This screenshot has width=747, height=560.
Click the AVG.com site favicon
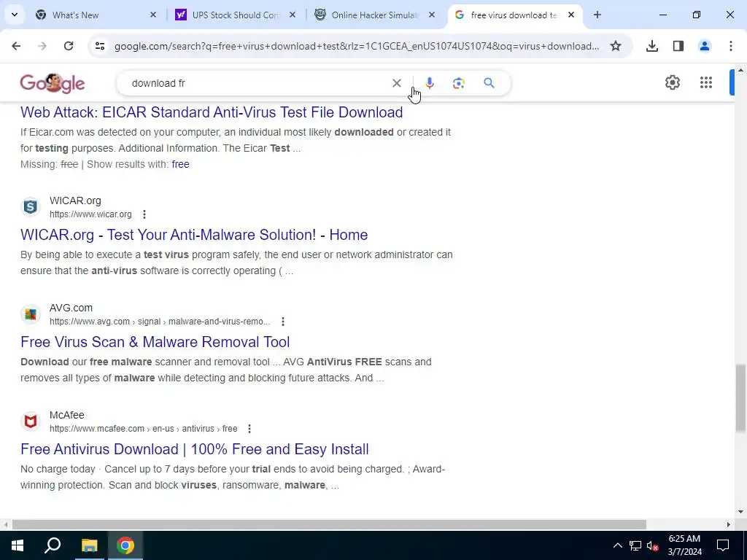31,314
